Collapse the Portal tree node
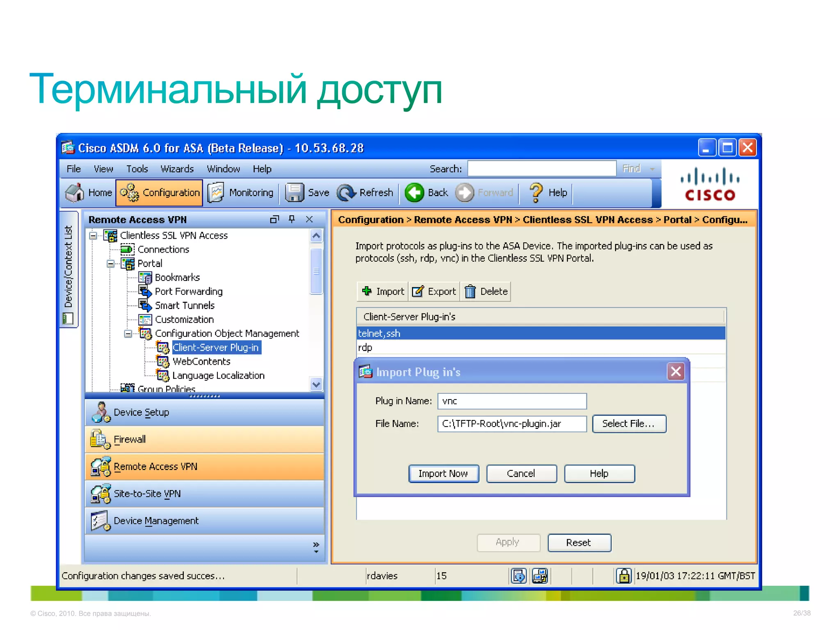840x630 pixels. (111, 264)
